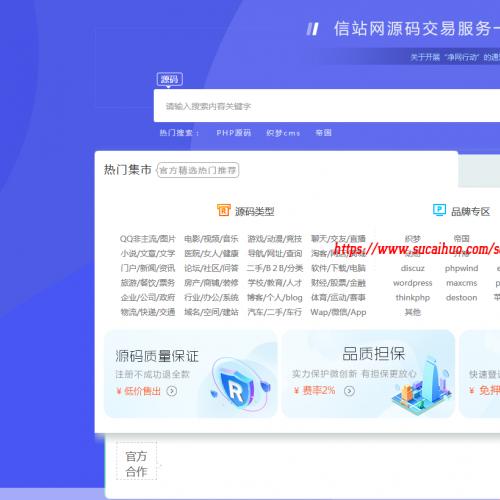The height and width of the screenshot is (500, 500).
Task: Click the orange 源码类型 section icon
Action: point(223,210)
